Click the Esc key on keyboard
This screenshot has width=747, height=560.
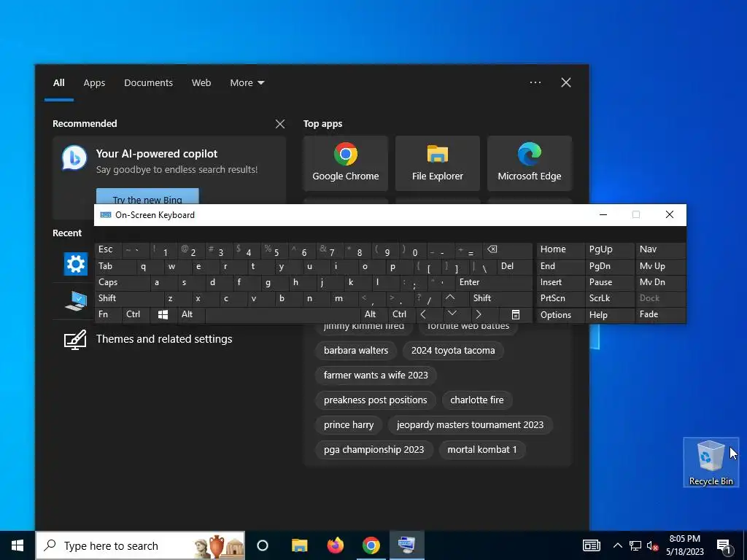pyautogui.click(x=108, y=249)
